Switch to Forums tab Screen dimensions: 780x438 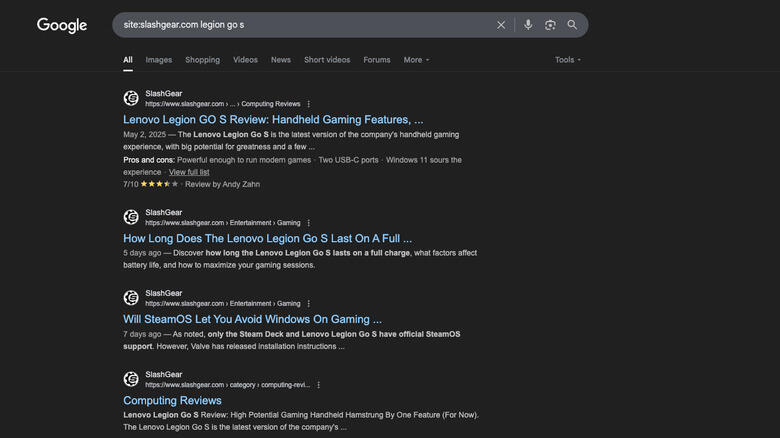click(377, 60)
